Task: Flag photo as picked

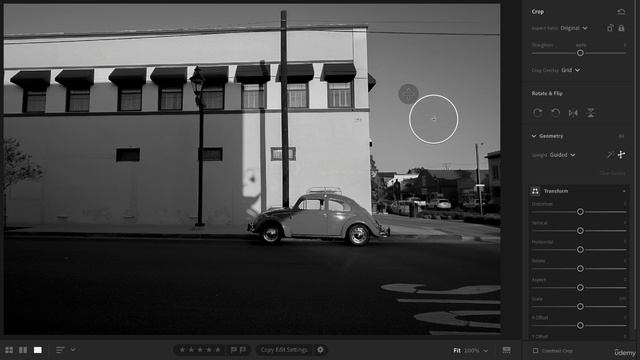Action: [233, 350]
